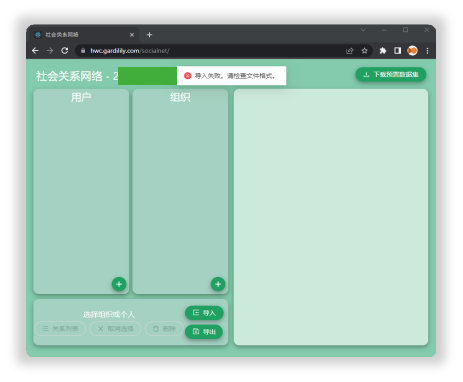Open the browser extensions puzzle icon
The image size is (463, 382).
pos(383,51)
